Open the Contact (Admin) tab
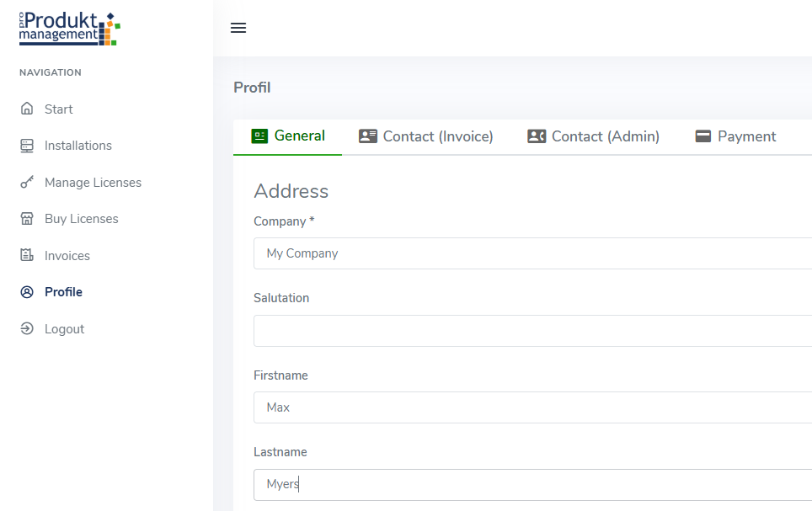Image resolution: width=812 pixels, height=511 pixels. (594, 136)
